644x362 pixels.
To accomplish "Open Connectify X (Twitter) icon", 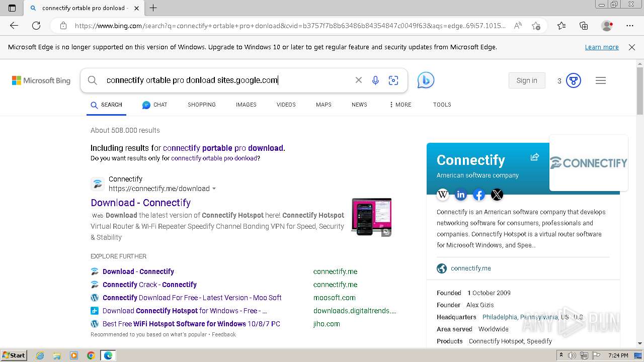I will point(497,195).
